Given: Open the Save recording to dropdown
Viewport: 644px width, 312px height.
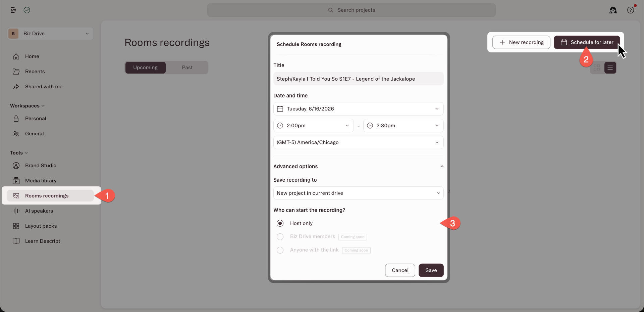Looking at the screenshot, I should (x=359, y=193).
